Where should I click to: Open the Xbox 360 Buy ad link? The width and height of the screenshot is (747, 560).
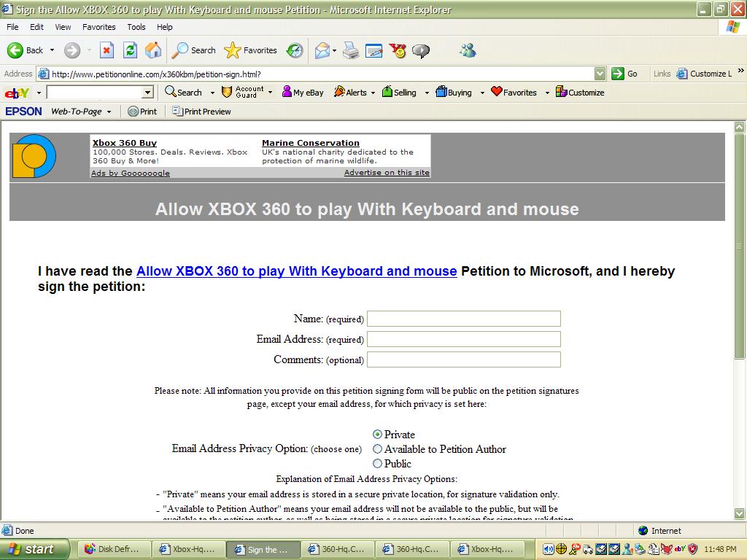(125, 143)
